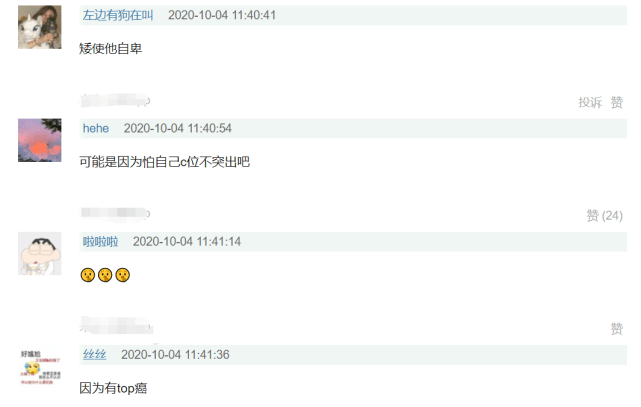Click 投诉 to report the first comment
This screenshot has width=641, height=407.
point(590,102)
